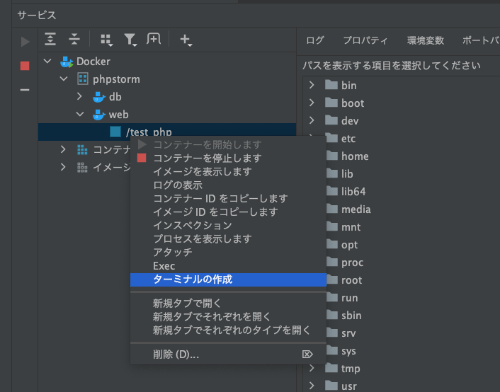Expand all nodes in the Services tree

tap(50, 39)
